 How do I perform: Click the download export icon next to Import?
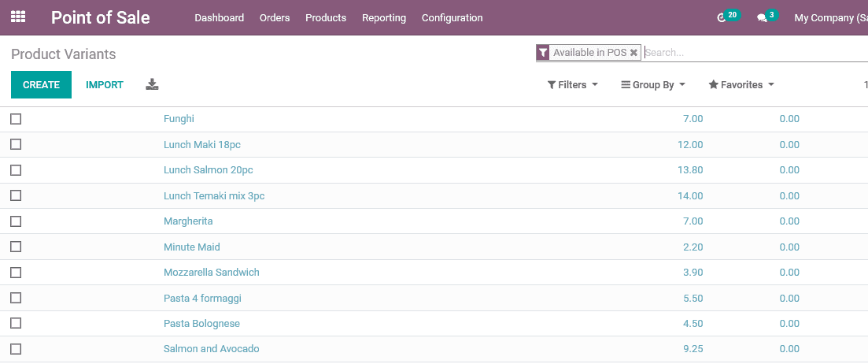pos(152,85)
